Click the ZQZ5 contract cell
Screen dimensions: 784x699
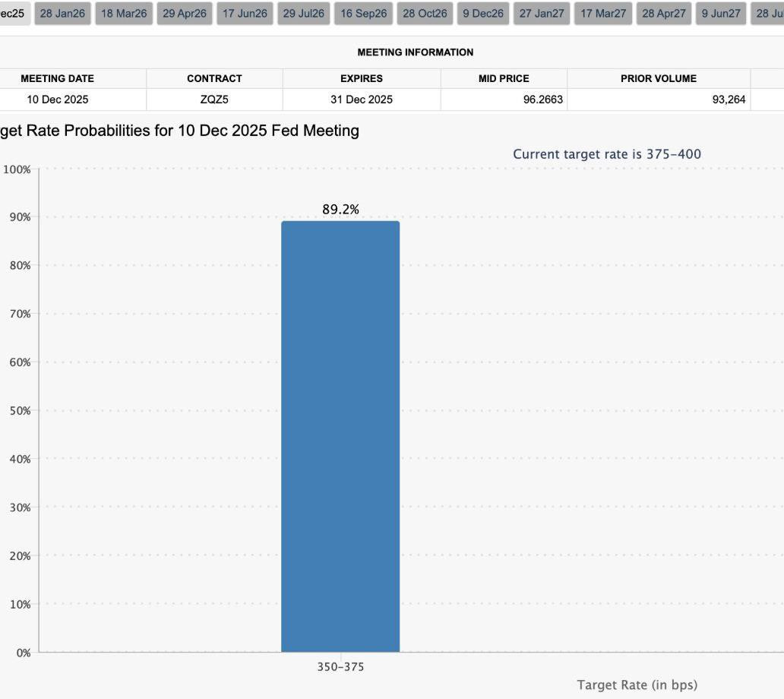click(214, 100)
